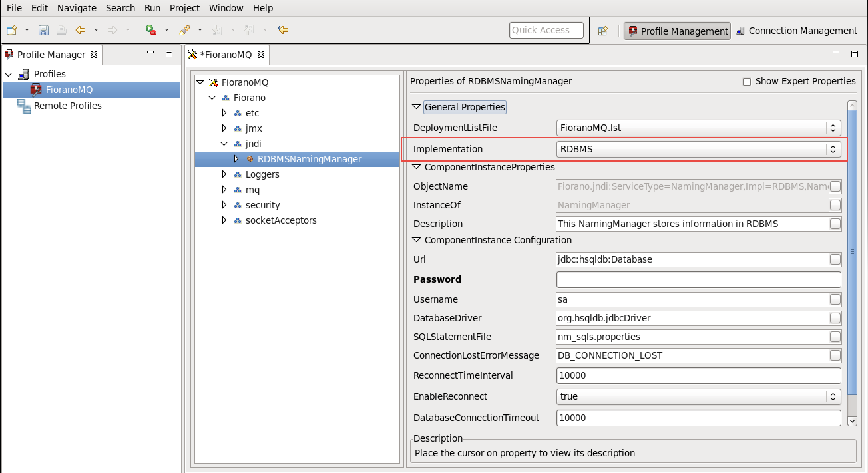Collapse the jndi tree node
Screen dimensions: 868x473
pos(224,144)
